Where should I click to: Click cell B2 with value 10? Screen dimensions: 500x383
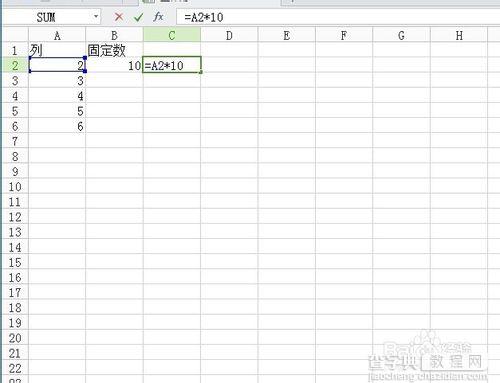click(x=114, y=65)
